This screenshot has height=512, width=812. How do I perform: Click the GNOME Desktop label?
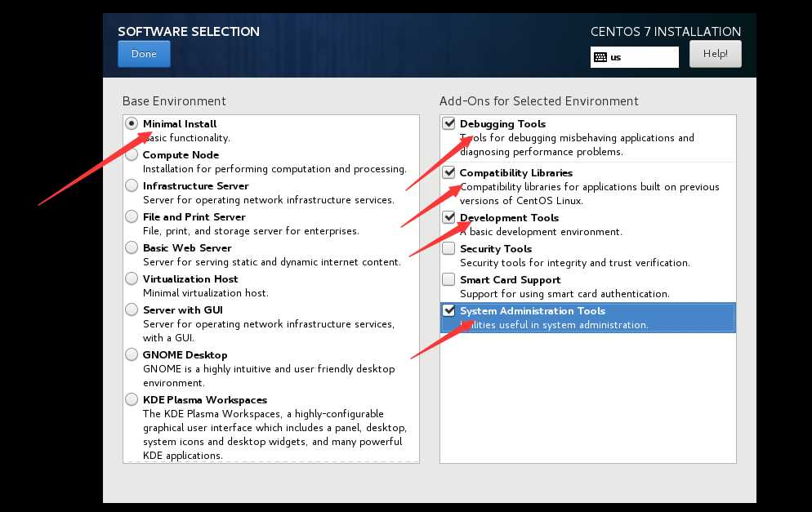[185, 355]
